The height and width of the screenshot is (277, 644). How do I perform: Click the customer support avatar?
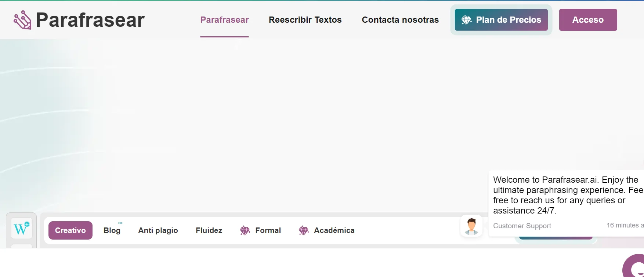pos(471,226)
